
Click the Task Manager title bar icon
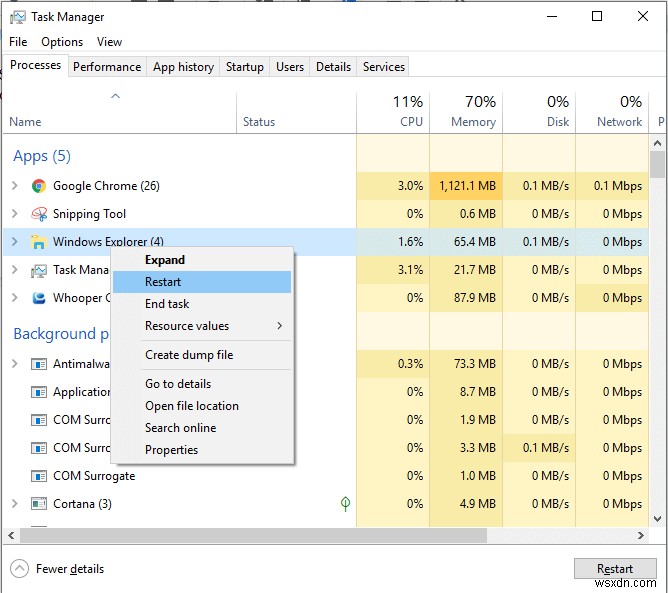click(17, 17)
